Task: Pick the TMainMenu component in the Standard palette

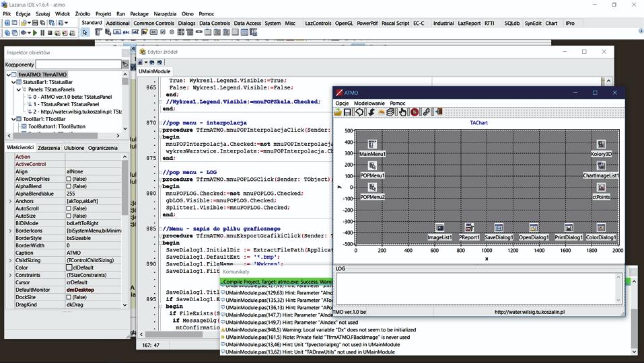Action: (98, 32)
